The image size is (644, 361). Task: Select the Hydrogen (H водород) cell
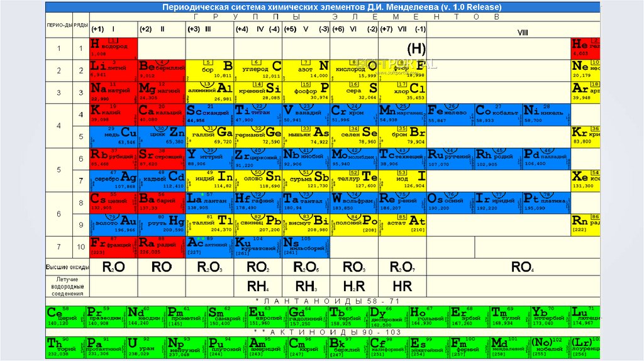[114, 48]
